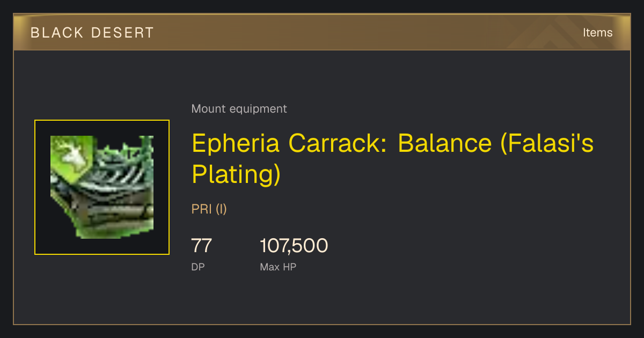Click the BLACK DESERT title logo

point(92,33)
